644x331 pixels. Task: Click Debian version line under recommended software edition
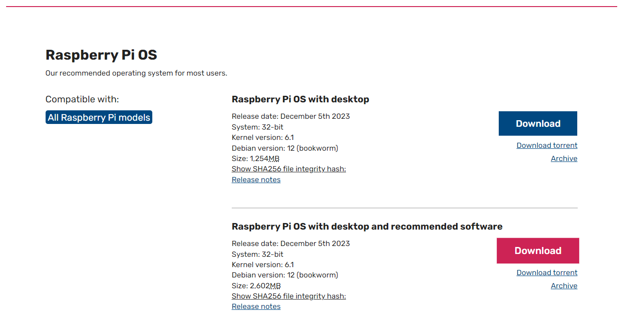coord(285,275)
